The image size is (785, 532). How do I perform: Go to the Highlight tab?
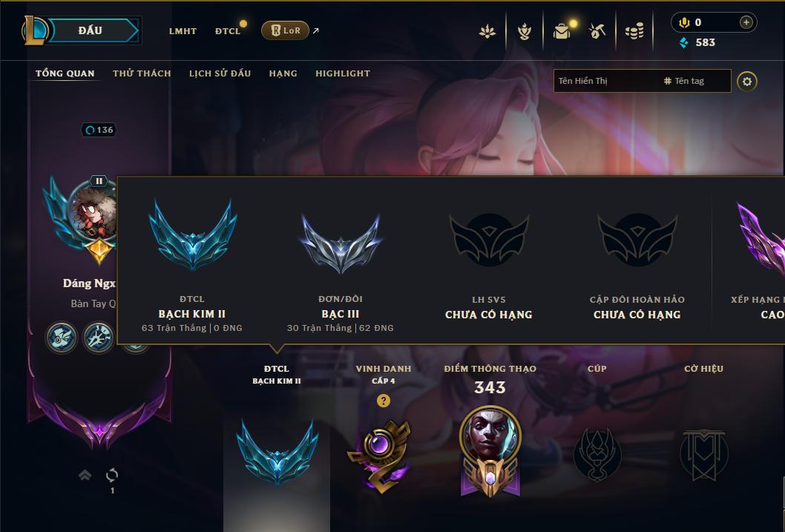click(343, 73)
